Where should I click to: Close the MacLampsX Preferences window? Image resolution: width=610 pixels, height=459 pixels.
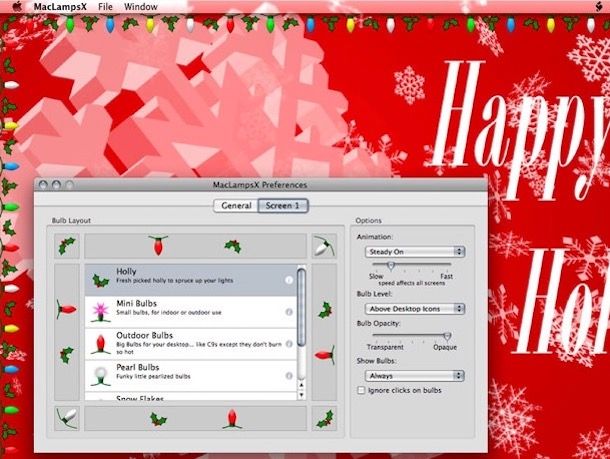click(43, 185)
